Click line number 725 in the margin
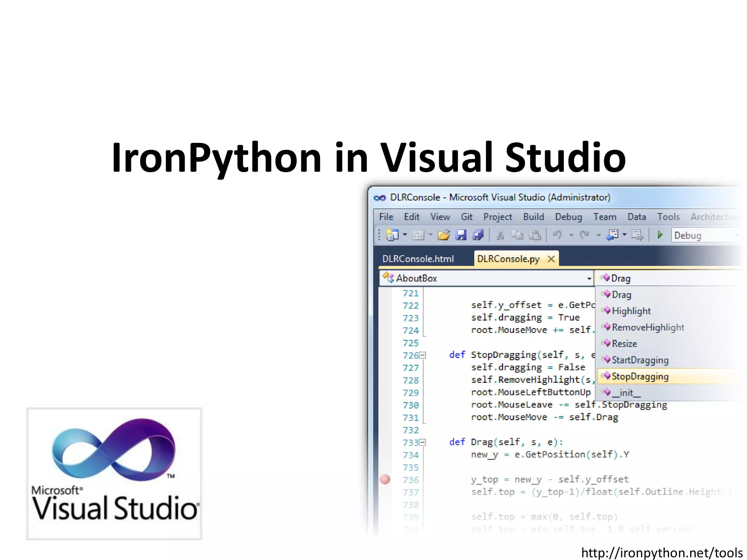The image size is (747, 560). click(x=411, y=343)
